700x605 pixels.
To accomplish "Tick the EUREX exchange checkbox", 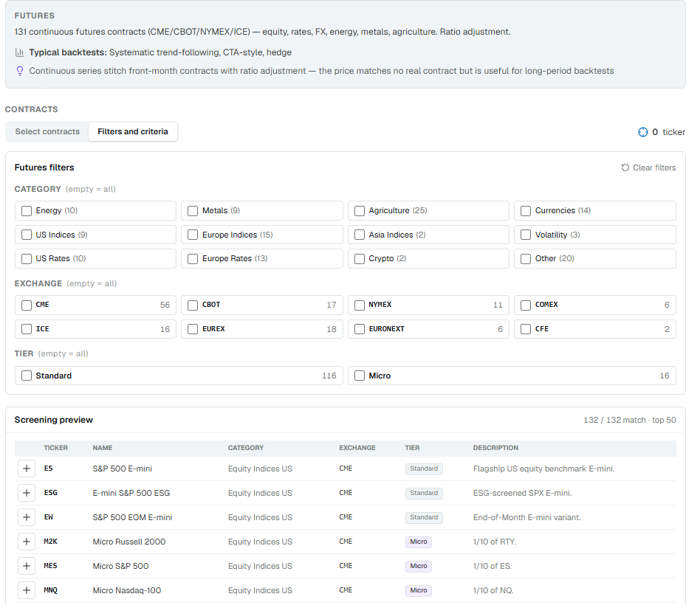I will click(x=193, y=329).
